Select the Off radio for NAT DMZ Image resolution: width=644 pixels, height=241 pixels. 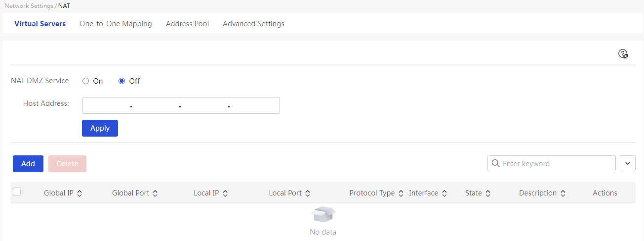[121, 81]
